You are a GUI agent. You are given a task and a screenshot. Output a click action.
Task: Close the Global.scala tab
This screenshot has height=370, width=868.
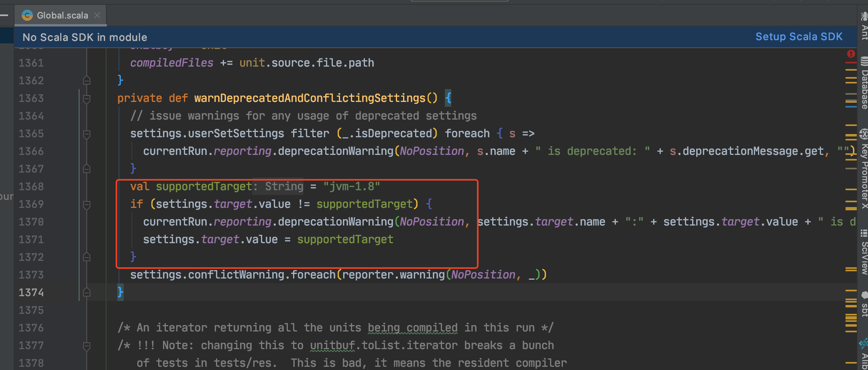pyautogui.click(x=97, y=15)
